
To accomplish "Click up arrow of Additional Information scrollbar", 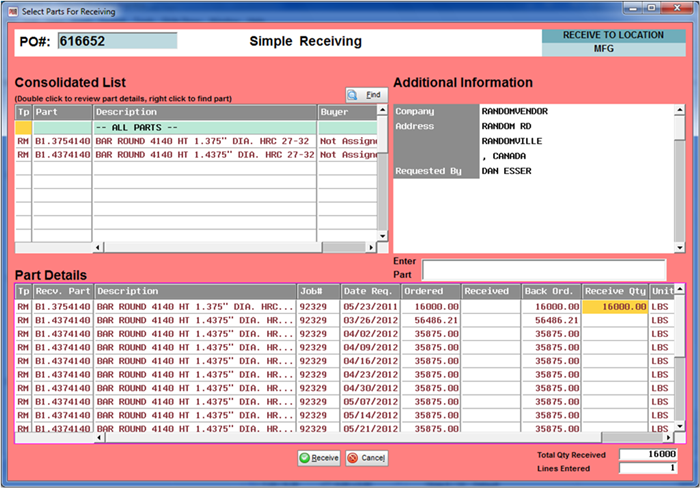I will click(679, 110).
